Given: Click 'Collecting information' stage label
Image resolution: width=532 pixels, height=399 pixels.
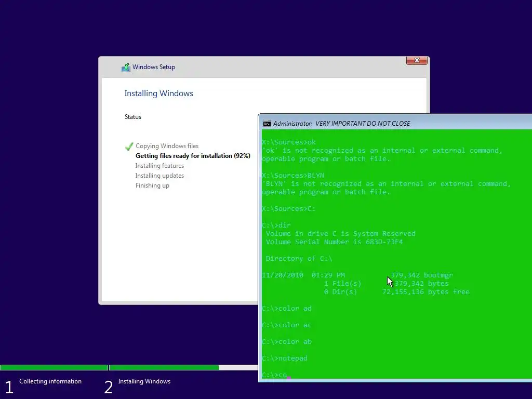Looking at the screenshot, I should pos(50,381).
